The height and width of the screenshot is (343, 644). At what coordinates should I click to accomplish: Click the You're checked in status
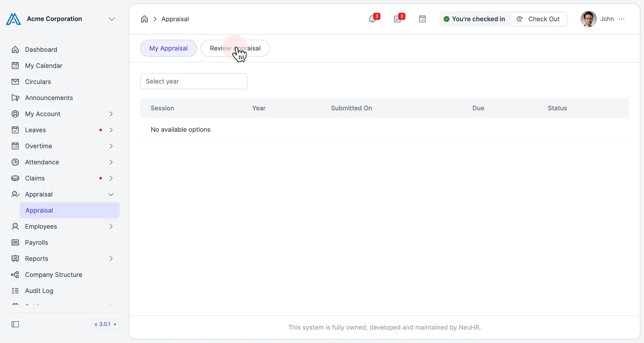tap(474, 19)
